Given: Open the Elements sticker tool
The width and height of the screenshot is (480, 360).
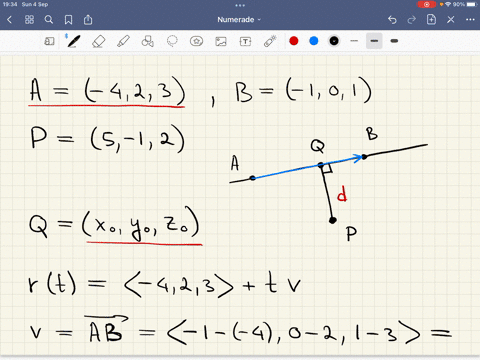Looking at the screenshot, I should (x=196, y=41).
